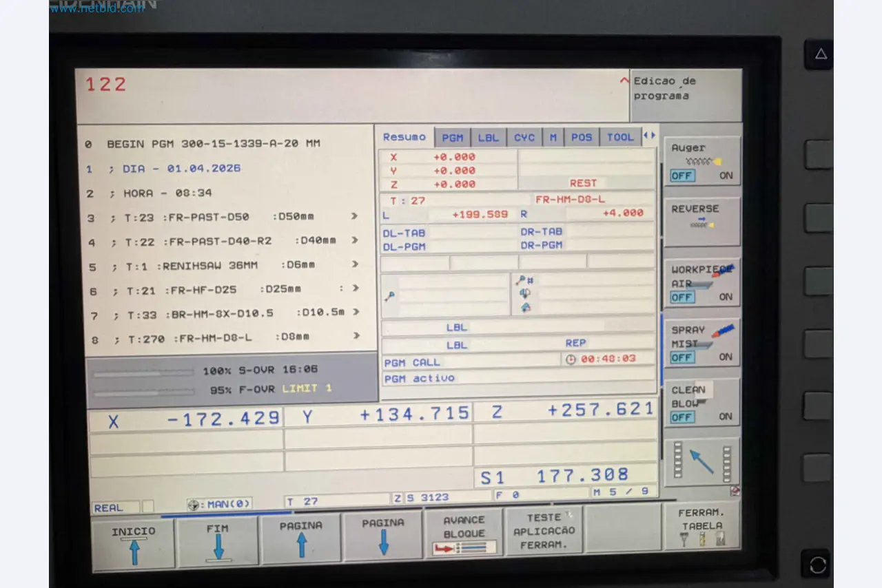Screen dimensions: 882x588
Task: Click the Y position value +134.715
Action: coord(415,414)
